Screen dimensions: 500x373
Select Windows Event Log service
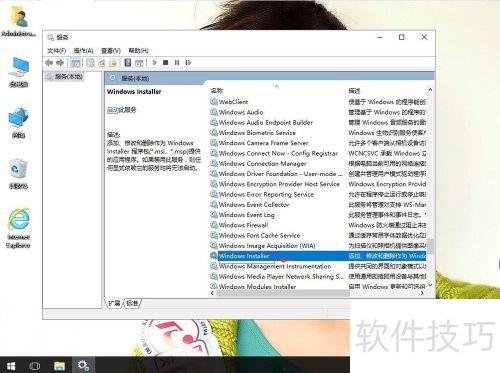(246, 215)
